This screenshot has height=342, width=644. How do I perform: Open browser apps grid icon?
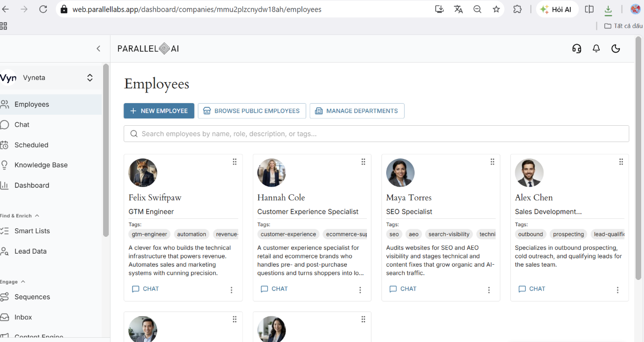(4, 26)
